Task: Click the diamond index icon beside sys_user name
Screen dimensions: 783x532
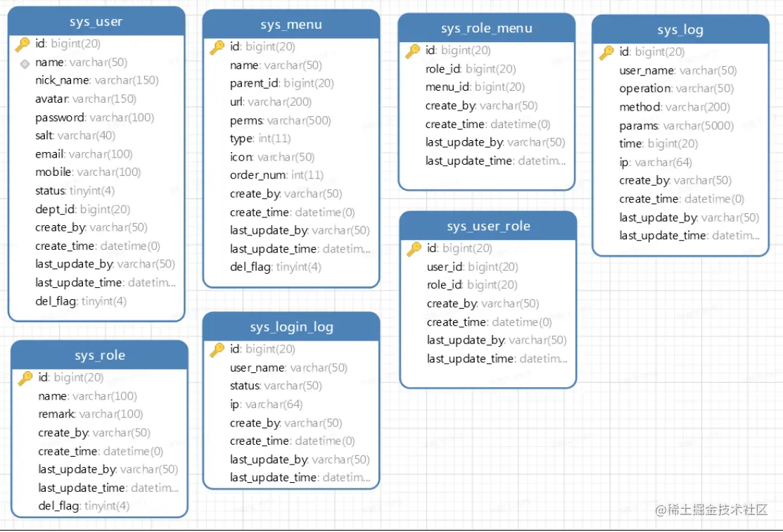Action: pos(25,63)
